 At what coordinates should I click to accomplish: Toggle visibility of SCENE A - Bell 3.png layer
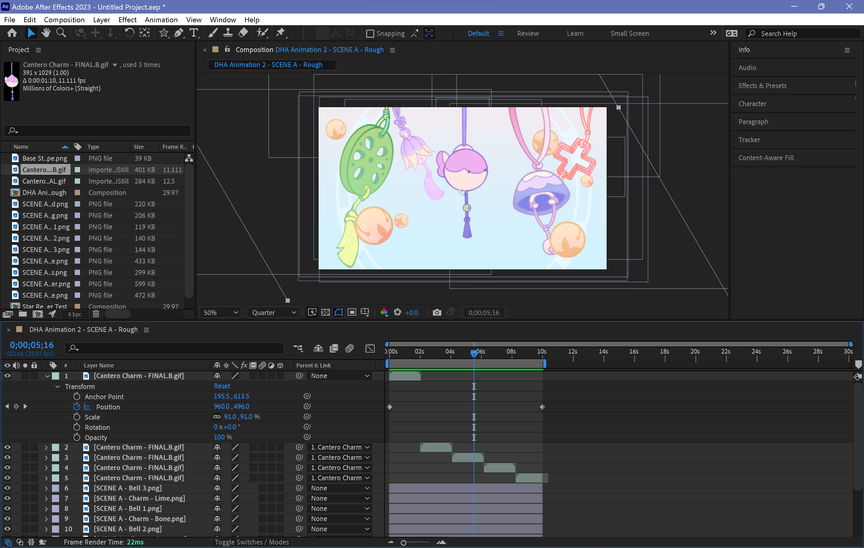coord(7,489)
